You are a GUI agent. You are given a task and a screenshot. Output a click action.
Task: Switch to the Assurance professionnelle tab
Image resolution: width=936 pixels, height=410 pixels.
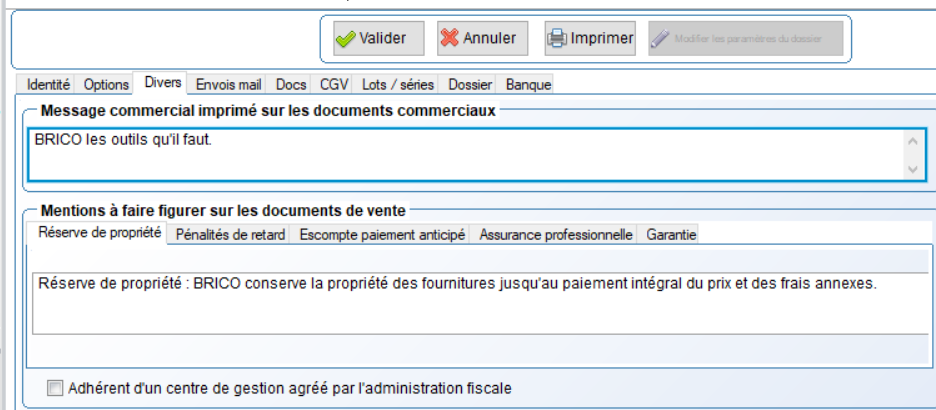point(556,235)
